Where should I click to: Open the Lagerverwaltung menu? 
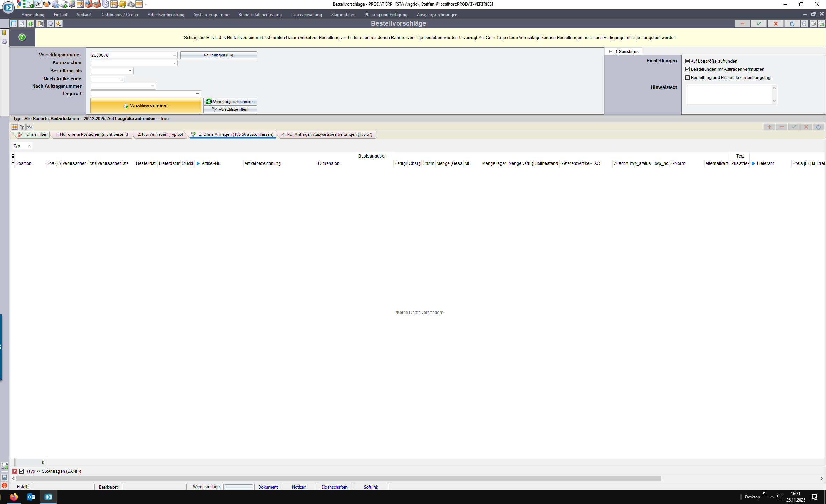click(306, 15)
